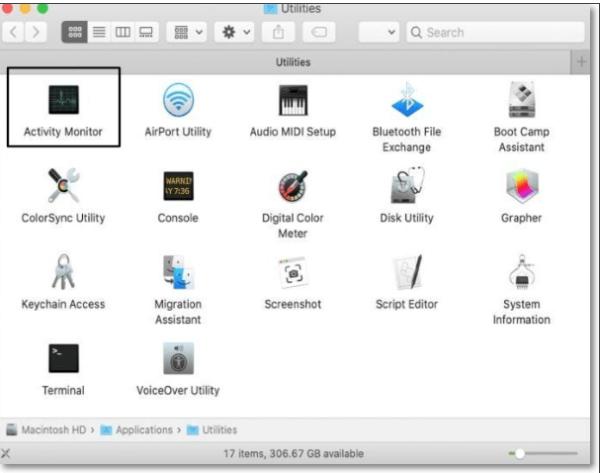The height and width of the screenshot is (473, 602).
Task: Select the Terminal app icon
Action: pyautogui.click(x=64, y=358)
